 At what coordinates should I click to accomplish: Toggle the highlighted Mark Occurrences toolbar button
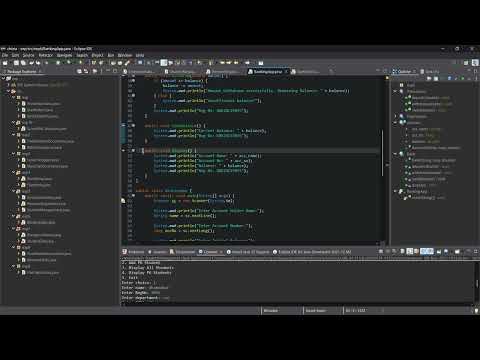(163, 63)
